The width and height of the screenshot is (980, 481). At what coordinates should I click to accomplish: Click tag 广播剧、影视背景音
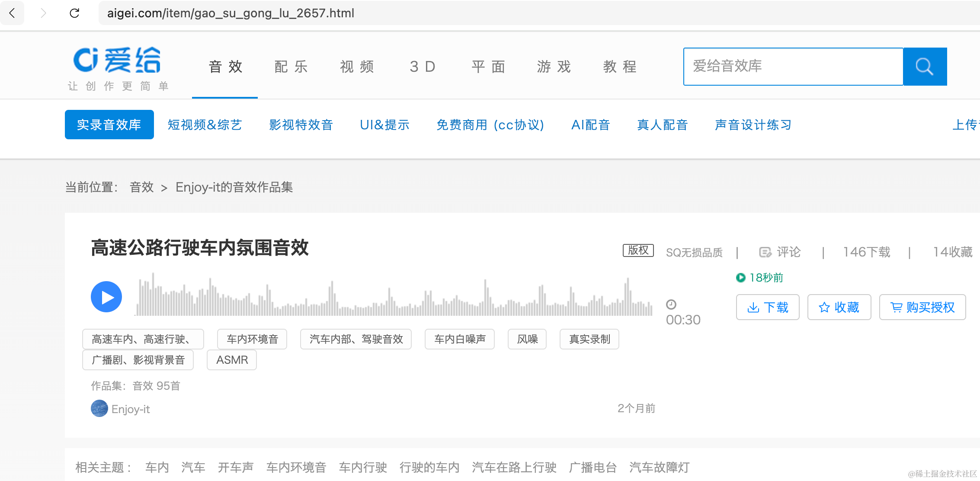coord(138,360)
